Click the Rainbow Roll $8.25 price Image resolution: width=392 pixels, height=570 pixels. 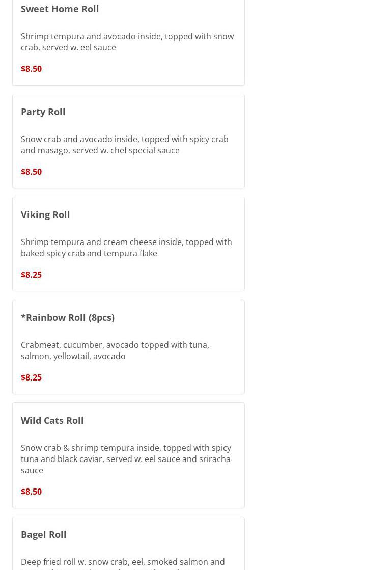point(31,377)
